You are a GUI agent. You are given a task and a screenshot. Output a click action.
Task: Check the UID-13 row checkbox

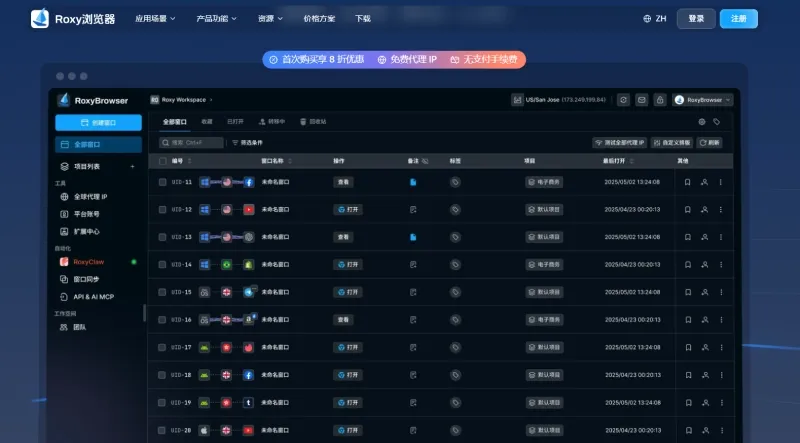coord(162,237)
